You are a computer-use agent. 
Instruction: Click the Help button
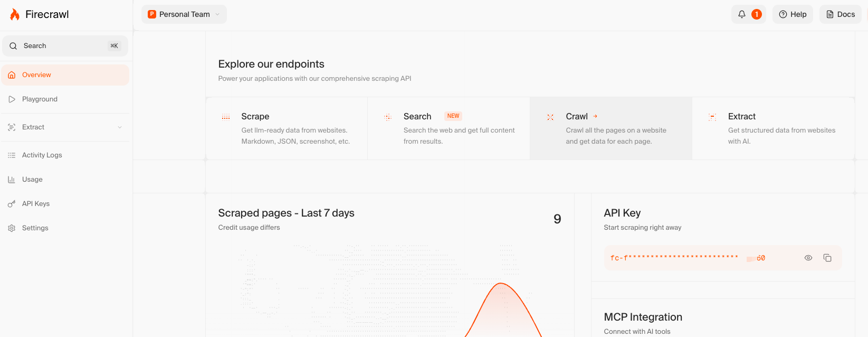(793, 14)
